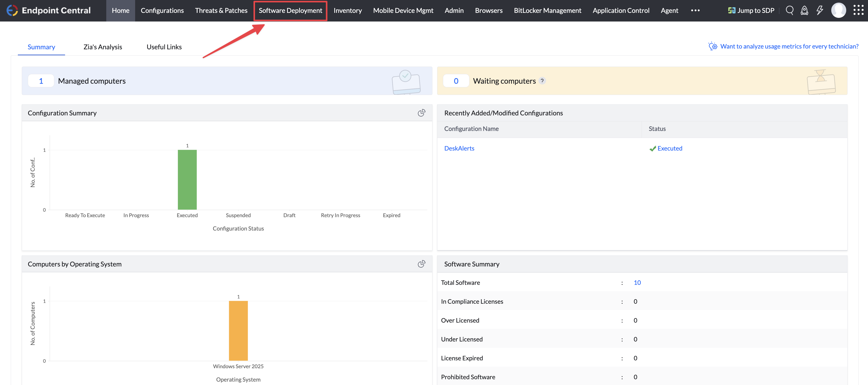Expand the three-dot more modules menu
Screen dimensions: 868x385
coord(695,10)
